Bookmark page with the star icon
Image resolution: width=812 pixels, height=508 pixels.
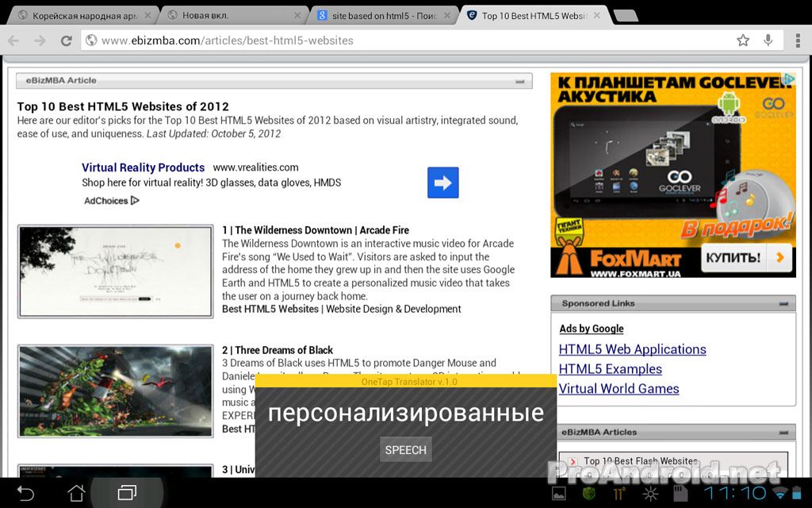[x=743, y=40]
